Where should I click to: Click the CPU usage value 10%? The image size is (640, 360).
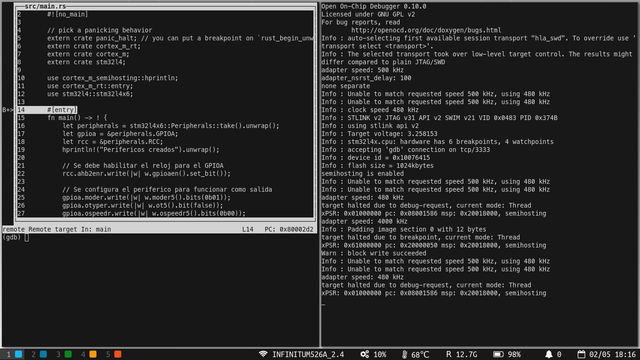(x=380, y=354)
